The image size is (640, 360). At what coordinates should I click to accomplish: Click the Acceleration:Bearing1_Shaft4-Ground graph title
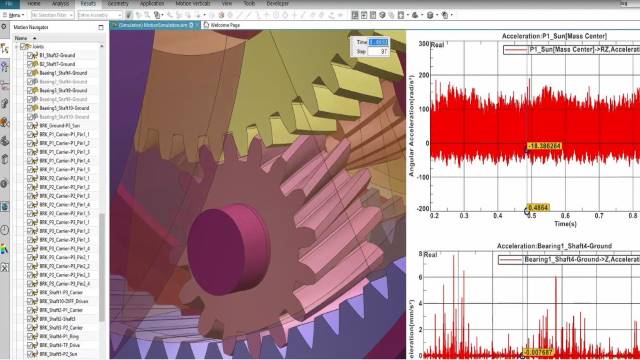point(554,246)
